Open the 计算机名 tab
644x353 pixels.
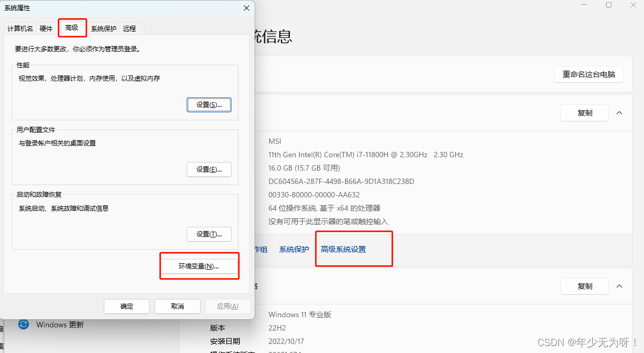20,29
